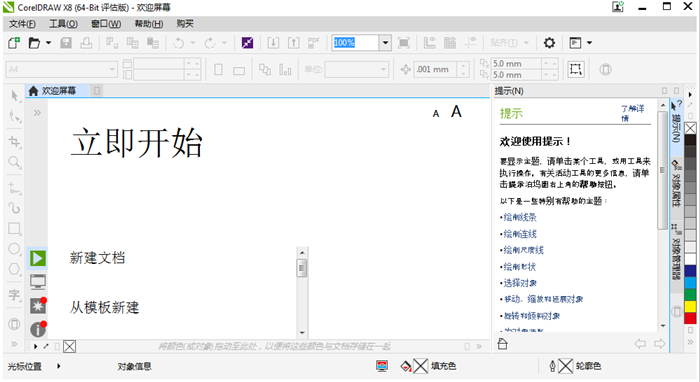Screen dimensions: 700x382
Task: Click the small A decrease text size
Action: (436, 114)
